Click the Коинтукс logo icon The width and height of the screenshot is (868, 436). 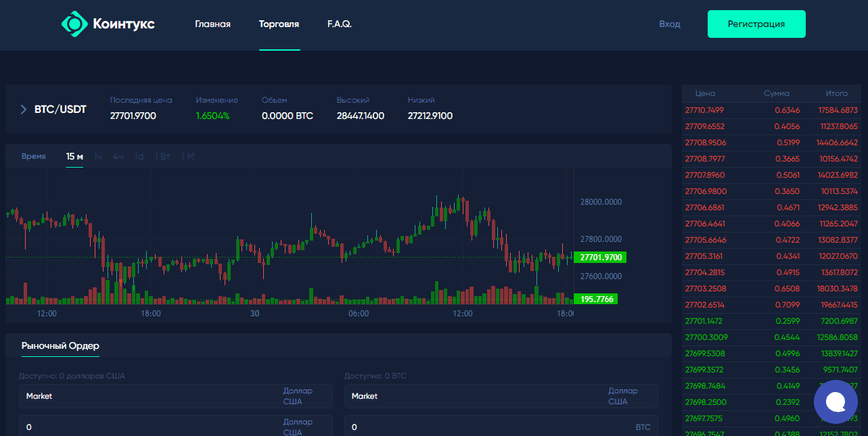pos(74,24)
